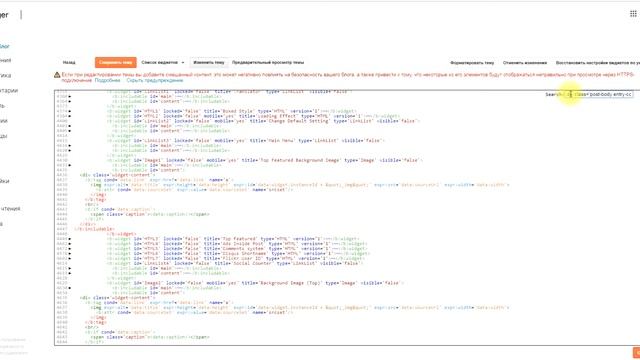The image size is (640, 360).
Task: Focus the editor Search input field
Action: point(598,94)
